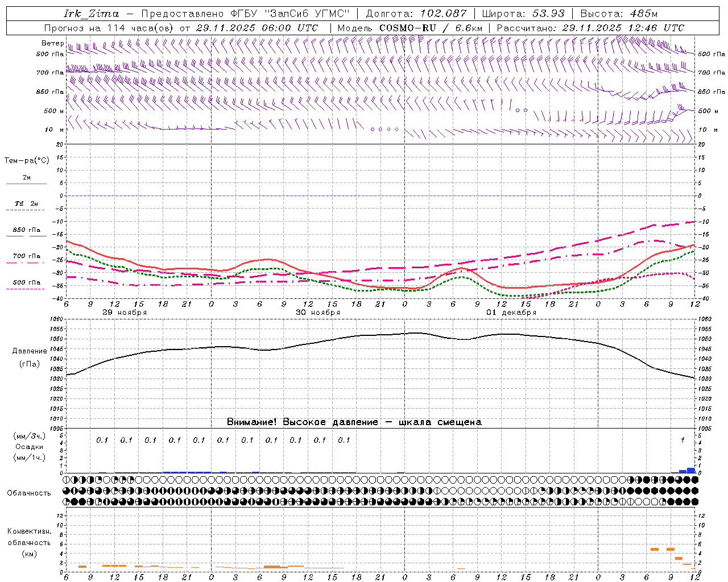Click the date label "30 ноября"
Viewport: 728px width, 582px height.
pyautogui.click(x=318, y=312)
